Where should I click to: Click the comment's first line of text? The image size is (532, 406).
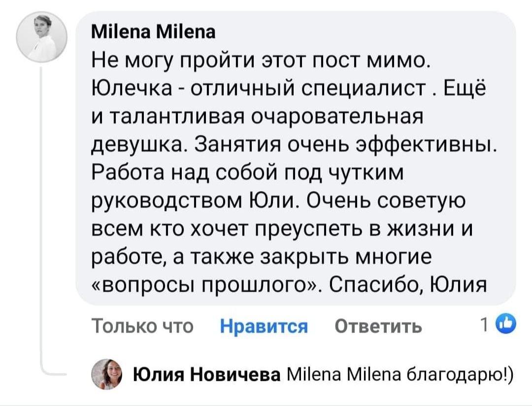261,63
